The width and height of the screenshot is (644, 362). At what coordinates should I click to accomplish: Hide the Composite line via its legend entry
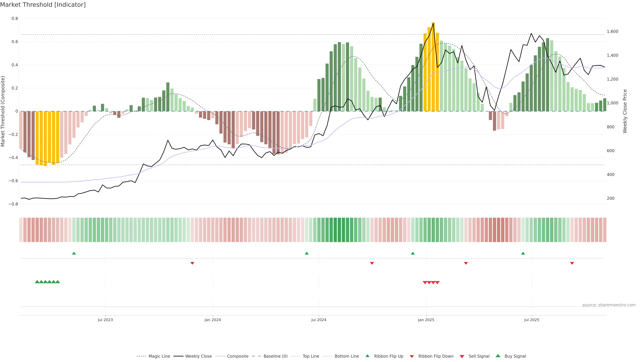coord(237,356)
